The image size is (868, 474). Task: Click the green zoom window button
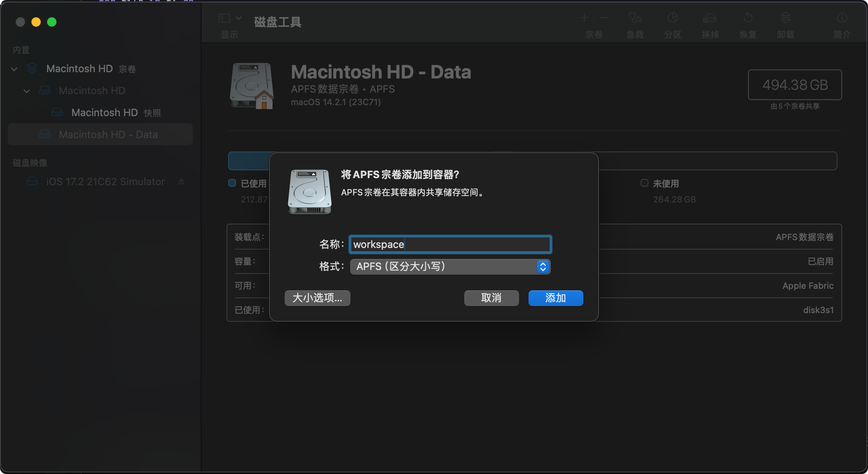coord(52,22)
